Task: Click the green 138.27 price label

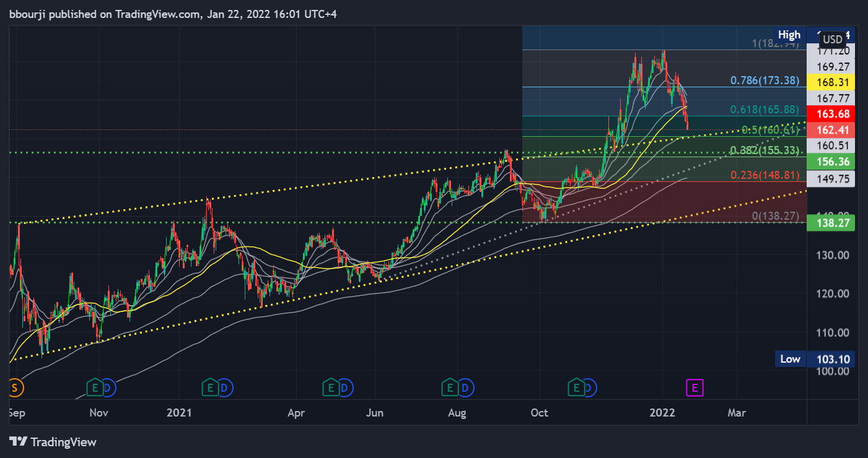Action: tap(831, 222)
